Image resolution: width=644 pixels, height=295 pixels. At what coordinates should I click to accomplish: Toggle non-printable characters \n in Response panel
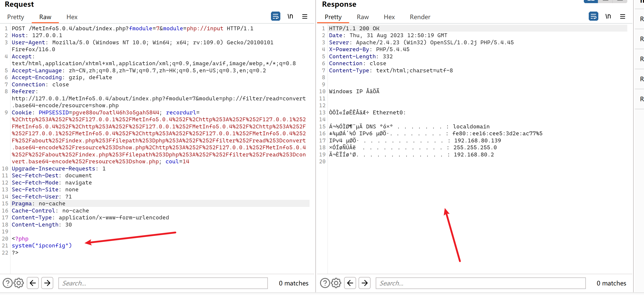tap(608, 16)
